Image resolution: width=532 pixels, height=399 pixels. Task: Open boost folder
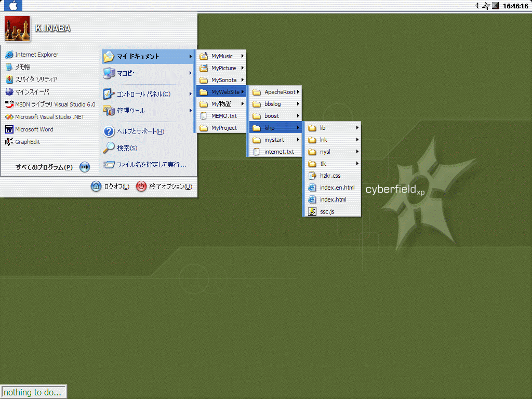[x=275, y=116]
